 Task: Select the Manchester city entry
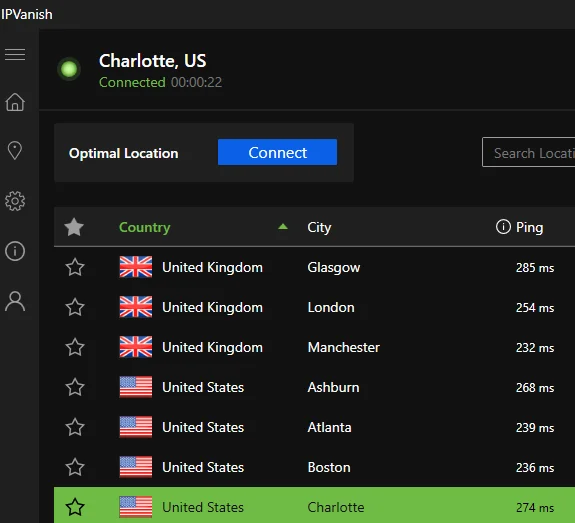[344, 347]
